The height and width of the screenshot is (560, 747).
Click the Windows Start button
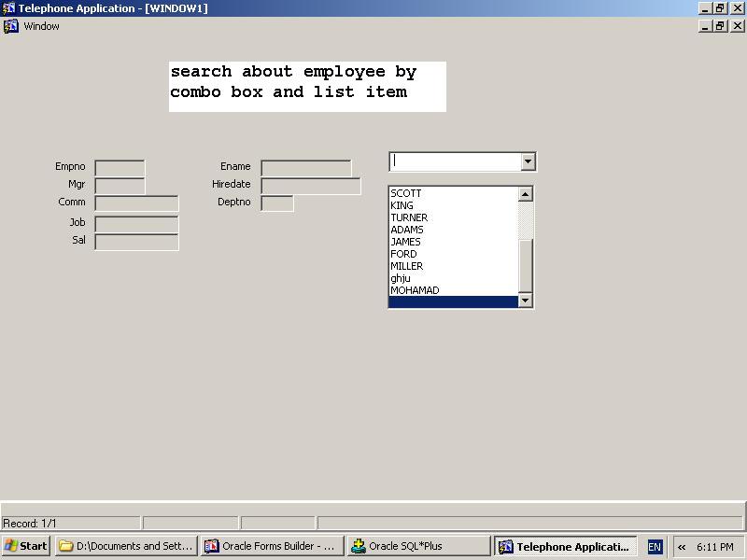click(26, 546)
